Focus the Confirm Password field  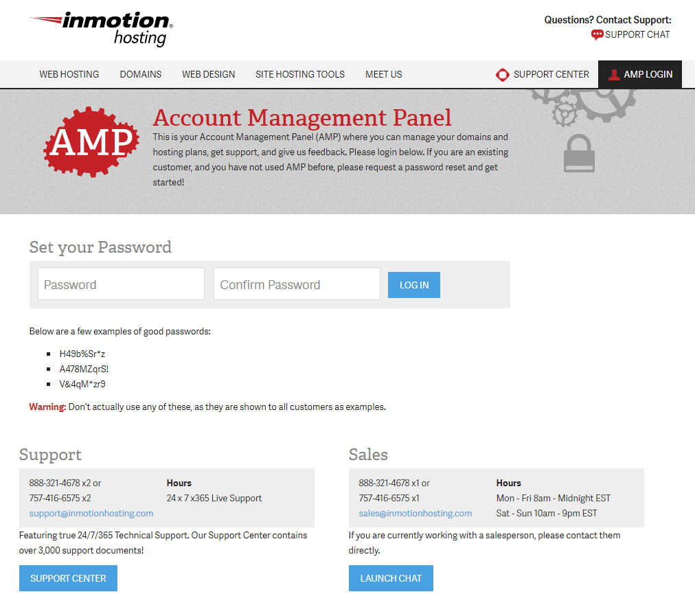297,284
